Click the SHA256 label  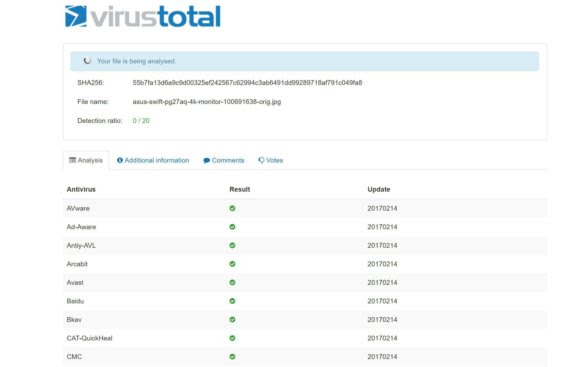(91, 83)
